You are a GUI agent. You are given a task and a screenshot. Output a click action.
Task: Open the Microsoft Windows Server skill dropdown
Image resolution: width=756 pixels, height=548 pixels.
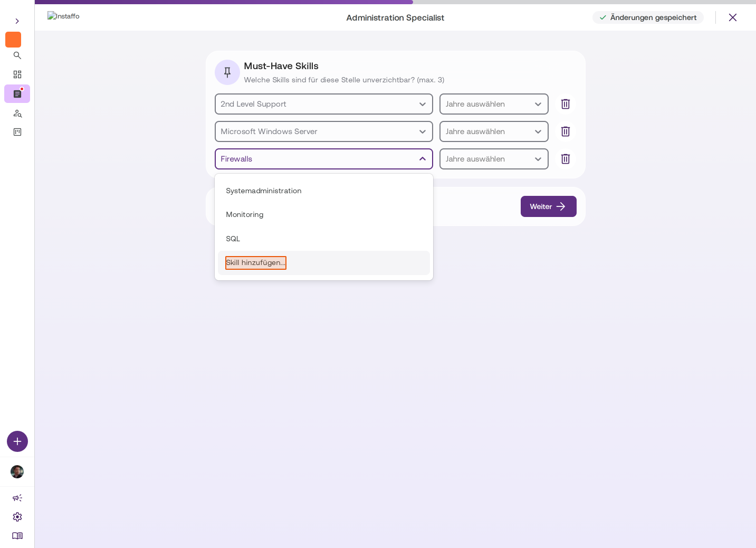pyautogui.click(x=324, y=131)
